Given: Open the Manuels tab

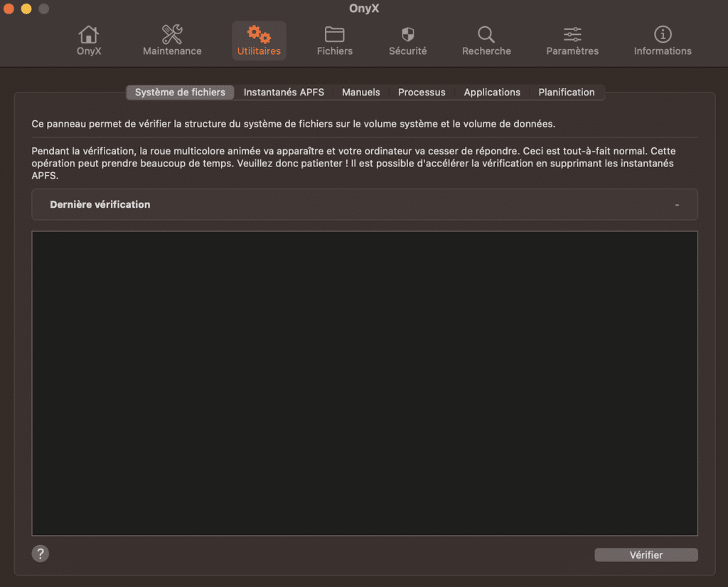Looking at the screenshot, I should click(360, 92).
